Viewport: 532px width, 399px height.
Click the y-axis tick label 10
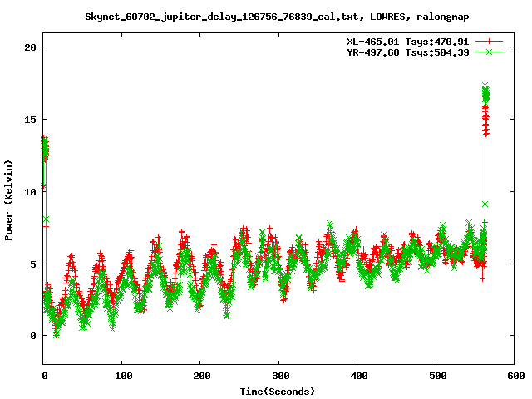coord(30,192)
